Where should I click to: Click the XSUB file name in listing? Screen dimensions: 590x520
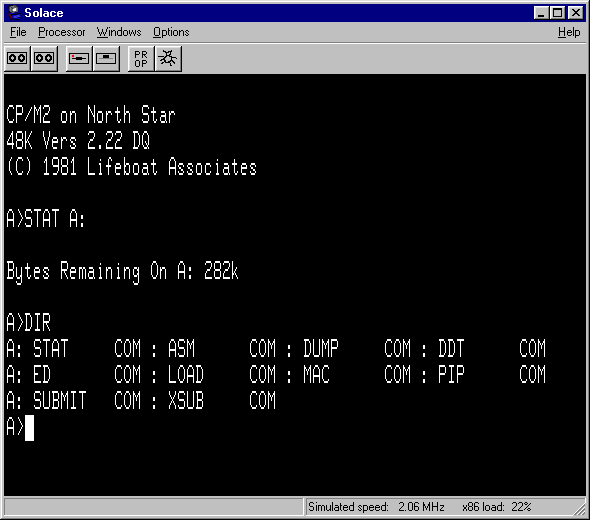click(186, 400)
